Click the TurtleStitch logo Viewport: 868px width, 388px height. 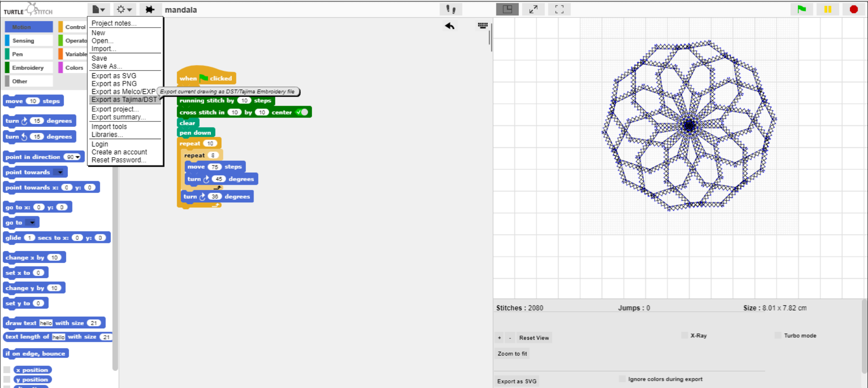pos(28,9)
